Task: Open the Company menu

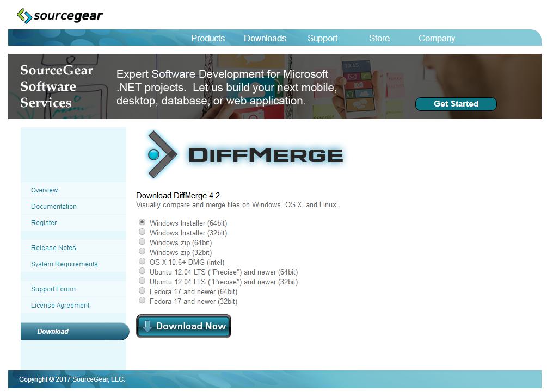Action: 437,38
